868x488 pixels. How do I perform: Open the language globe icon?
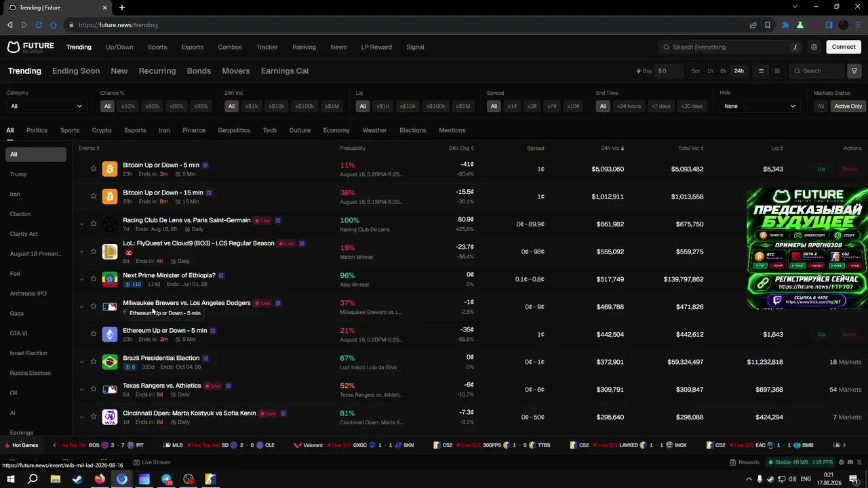(814, 47)
